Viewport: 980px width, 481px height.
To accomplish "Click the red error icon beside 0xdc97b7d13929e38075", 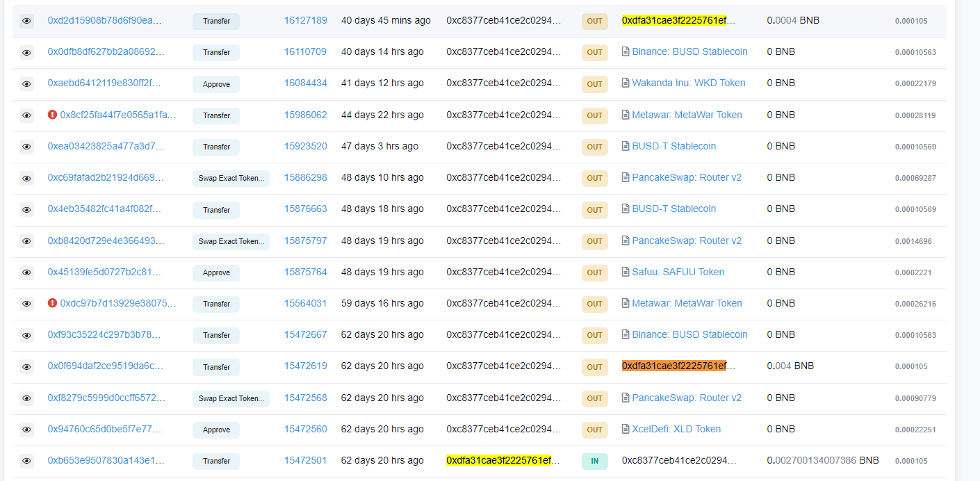I will pos(52,303).
